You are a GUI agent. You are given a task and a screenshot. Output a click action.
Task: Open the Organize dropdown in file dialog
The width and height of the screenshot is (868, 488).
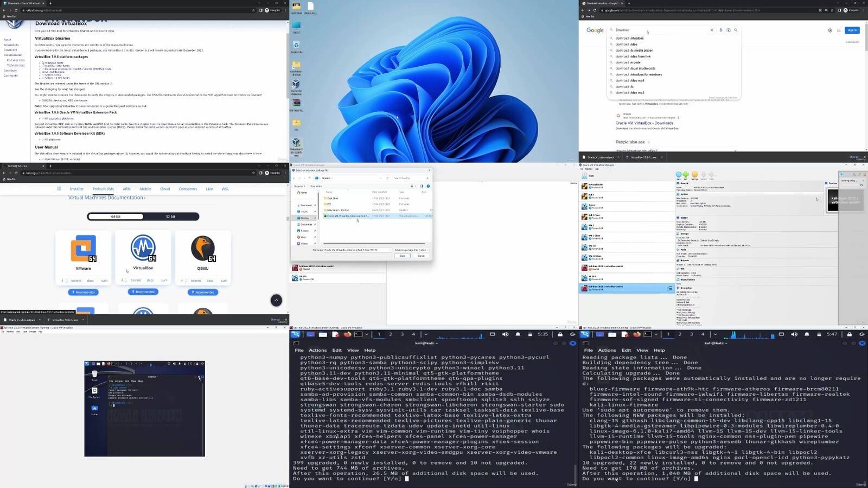click(x=299, y=186)
